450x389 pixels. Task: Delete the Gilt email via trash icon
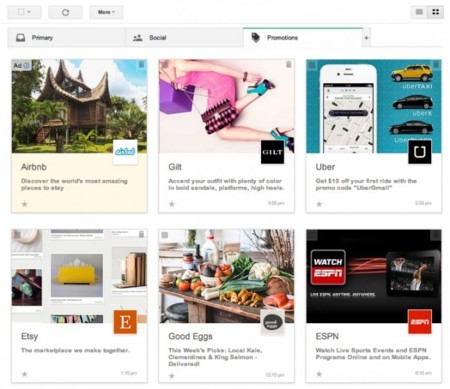point(289,64)
